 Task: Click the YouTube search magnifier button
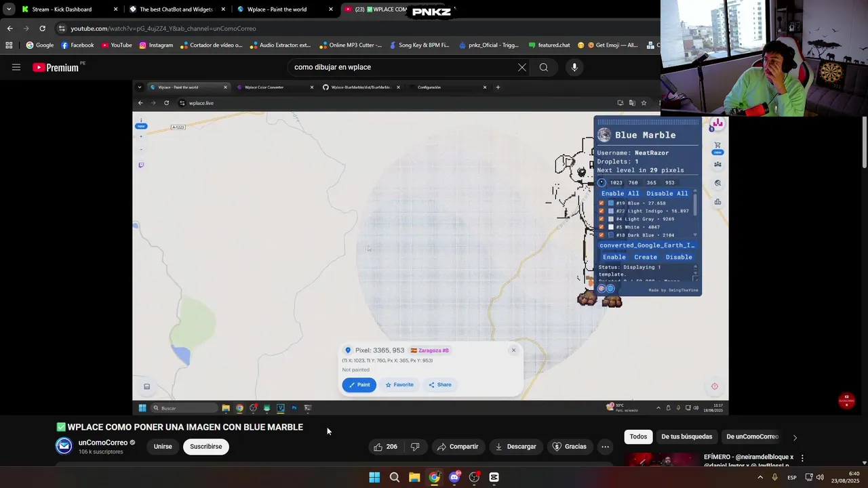[544, 67]
